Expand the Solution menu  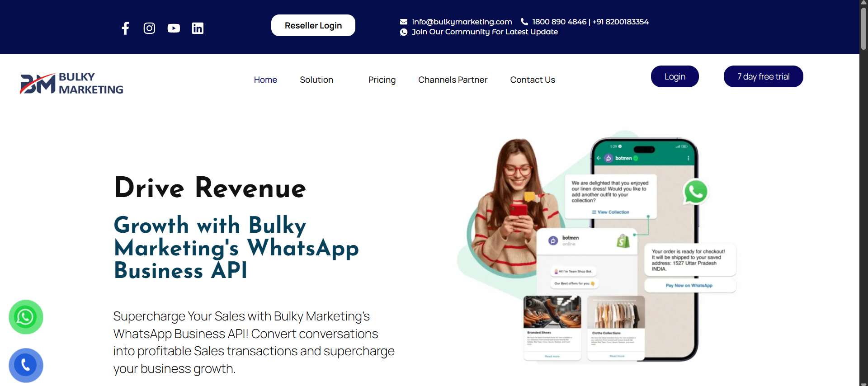316,80
